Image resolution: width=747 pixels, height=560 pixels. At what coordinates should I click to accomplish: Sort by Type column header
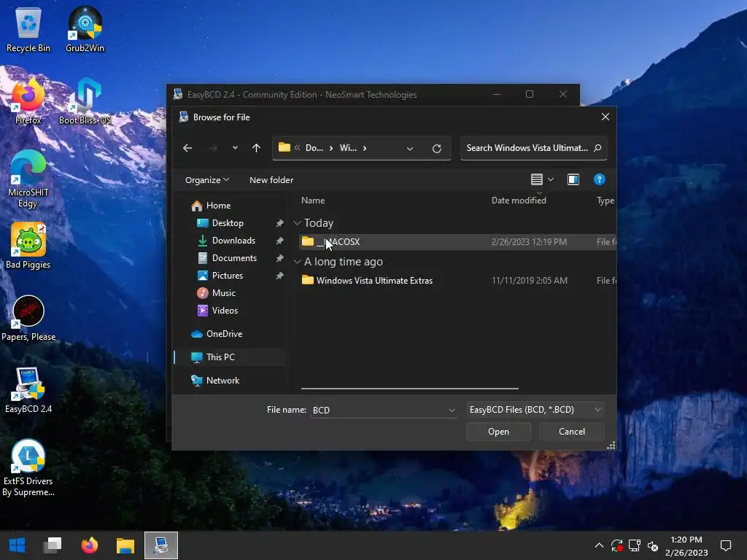pos(605,201)
